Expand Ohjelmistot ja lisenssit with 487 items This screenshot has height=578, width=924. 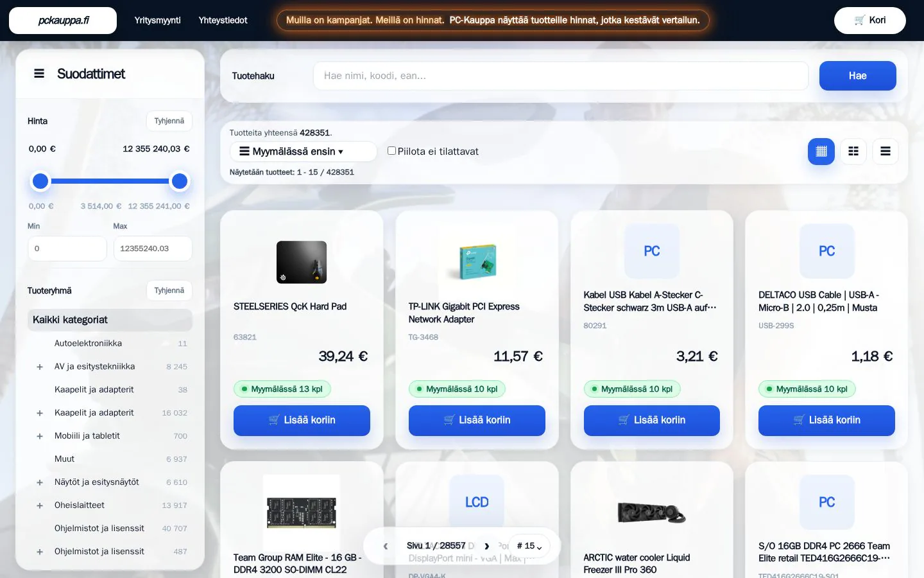(x=40, y=552)
